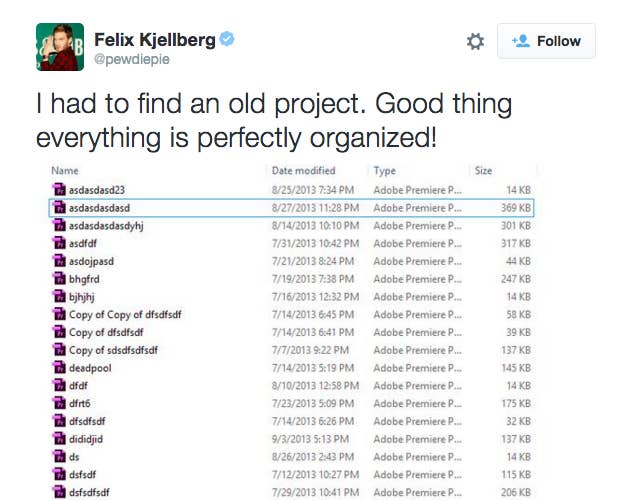Sort files by the Size column
625x500 pixels.
click(x=483, y=171)
